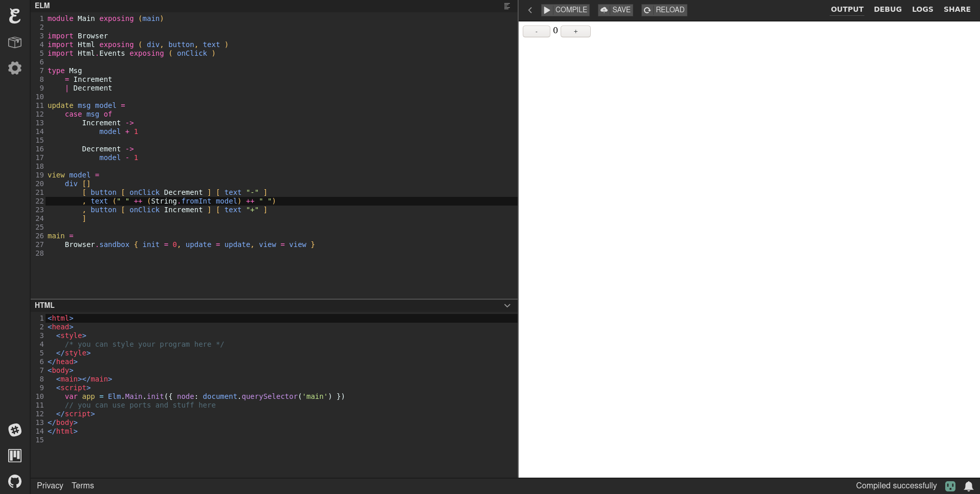
Task: Click the board-style icon in the lower sidebar
Action: click(x=15, y=456)
